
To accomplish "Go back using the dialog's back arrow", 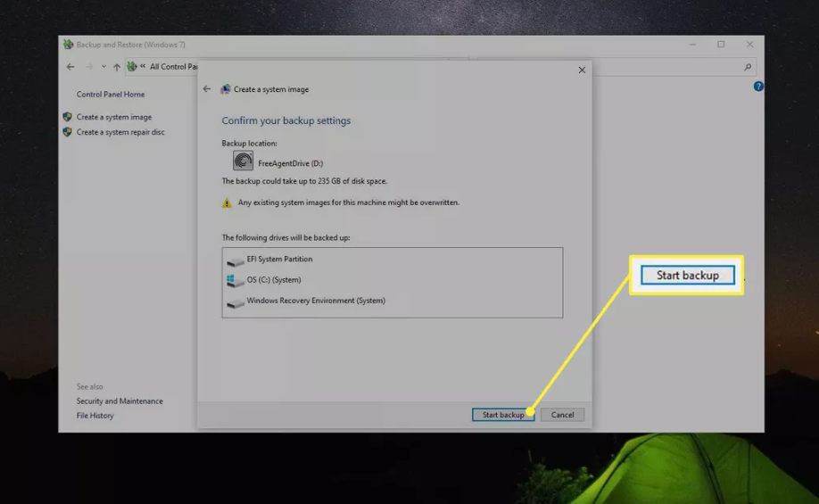I will tap(207, 89).
